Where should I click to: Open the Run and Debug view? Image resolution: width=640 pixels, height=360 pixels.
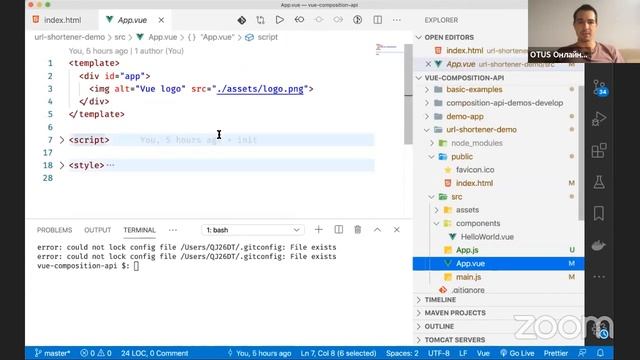pos(599,119)
